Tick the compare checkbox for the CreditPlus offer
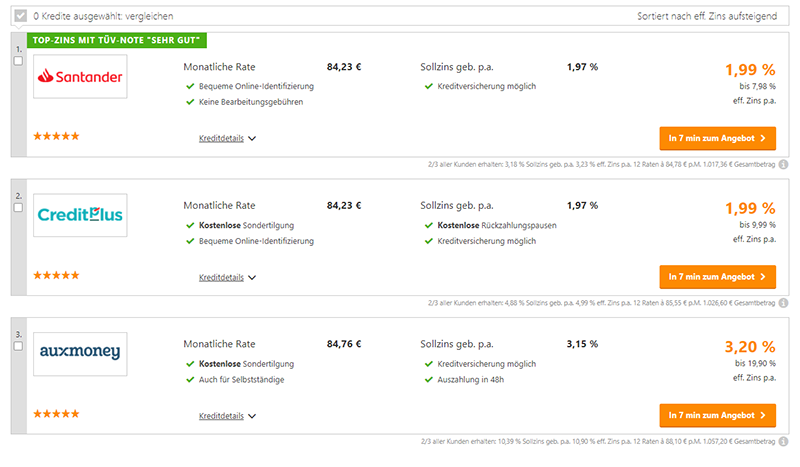The width and height of the screenshot is (800, 467). pos(18,208)
